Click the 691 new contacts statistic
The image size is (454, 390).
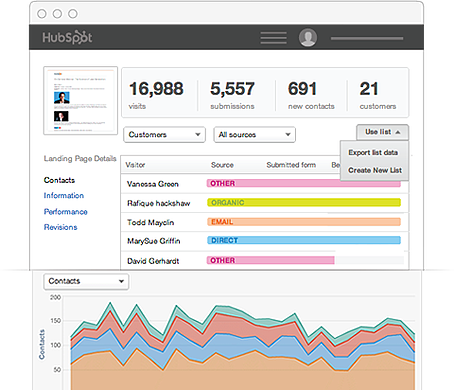311,95
